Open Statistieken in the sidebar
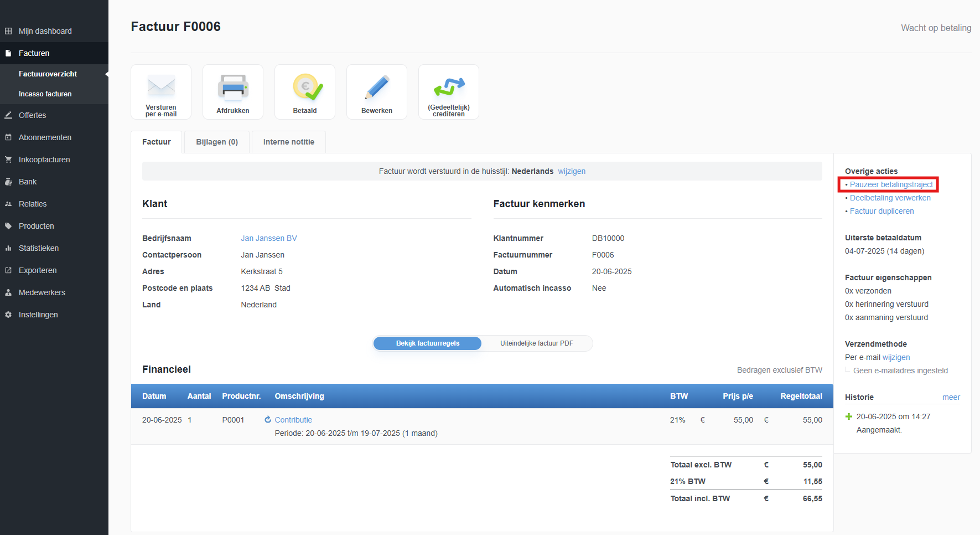Viewport: 980px width, 535px height. pos(39,248)
